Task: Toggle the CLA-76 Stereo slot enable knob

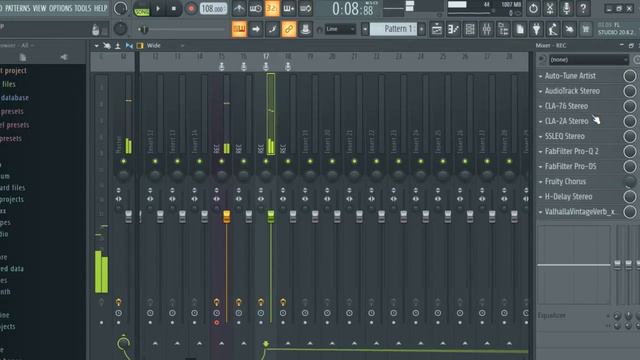Action: tap(630, 106)
